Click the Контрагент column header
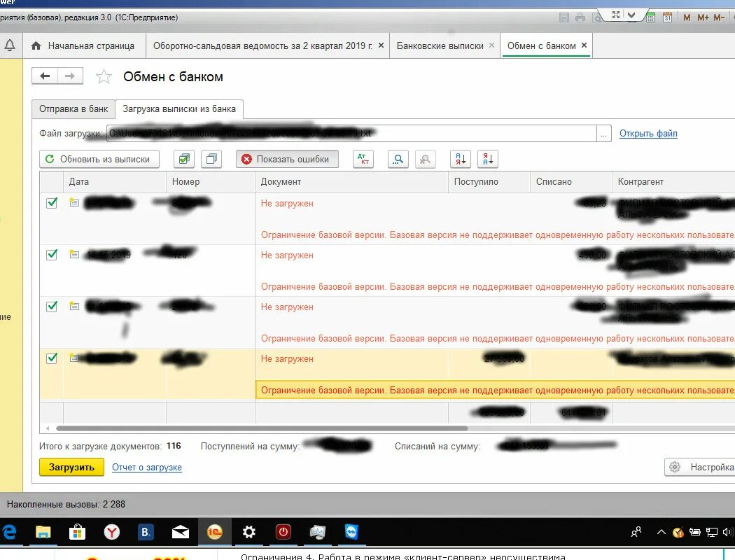 (673, 182)
